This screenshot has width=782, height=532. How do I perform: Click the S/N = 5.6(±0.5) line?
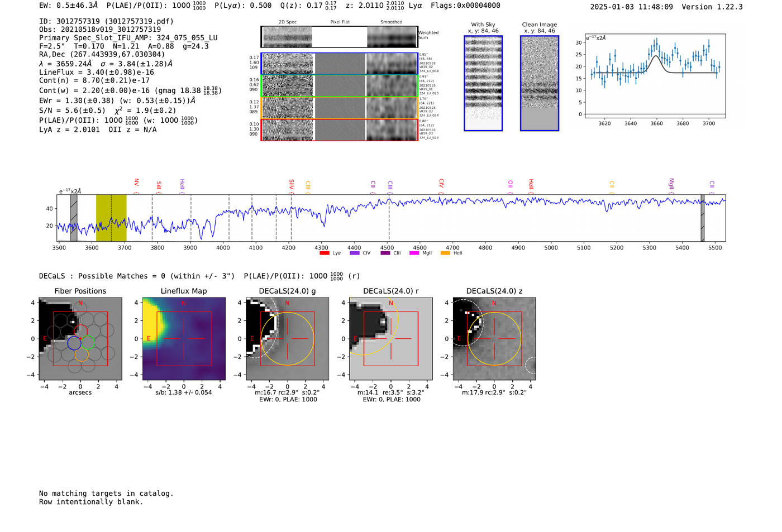coord(108,110)
